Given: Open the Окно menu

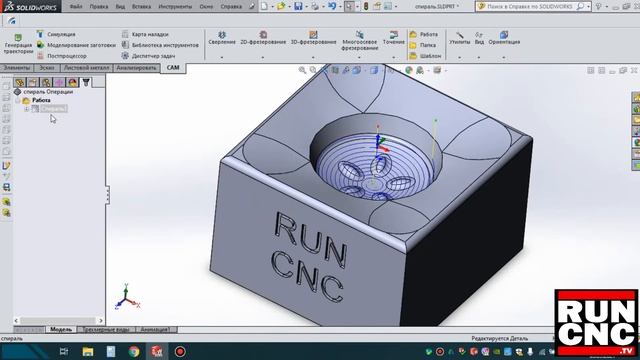Looking at the screenshot, I should click(206, 7).
